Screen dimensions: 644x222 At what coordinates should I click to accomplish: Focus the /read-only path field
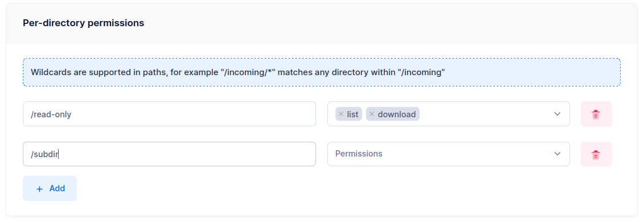(169, 114)
